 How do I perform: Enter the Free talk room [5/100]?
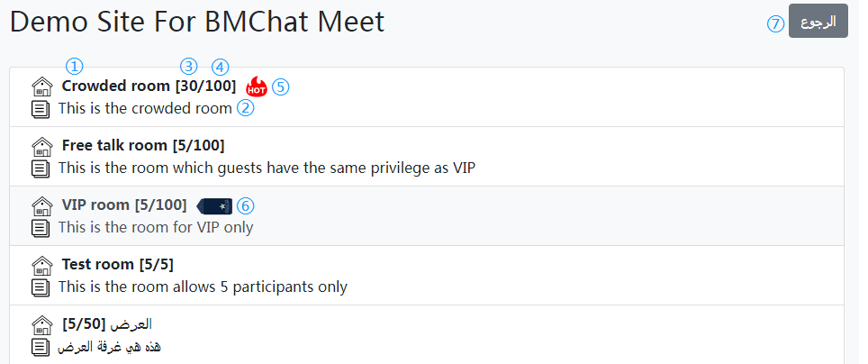pyautogui.click(x=143, y=146)
